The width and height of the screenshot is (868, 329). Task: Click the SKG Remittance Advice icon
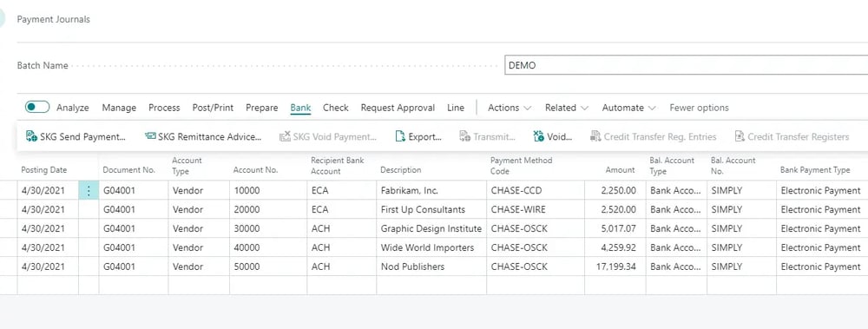click(x=150, y=136)
